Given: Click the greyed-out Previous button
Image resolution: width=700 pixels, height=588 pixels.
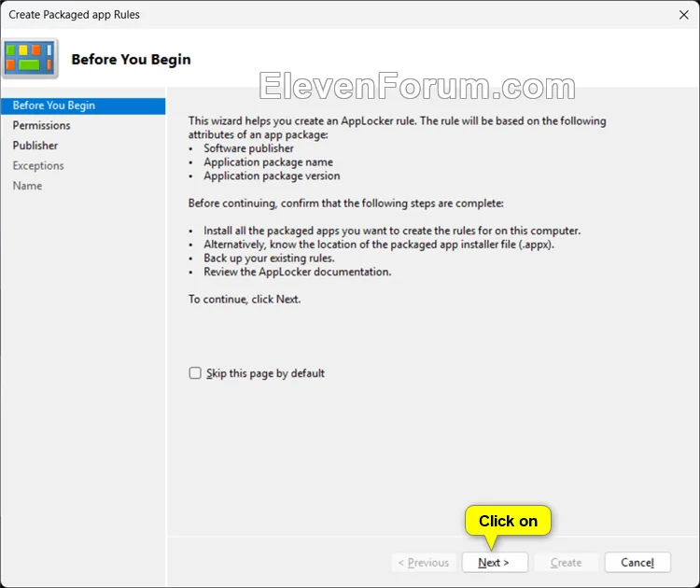Looking at the screenshot, I should coord(424,562).
